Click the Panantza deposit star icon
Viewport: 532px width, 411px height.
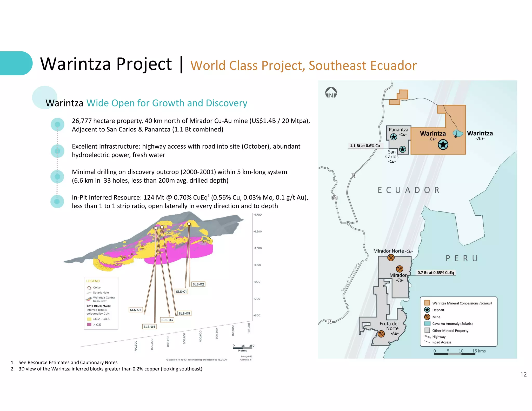pyautogui.click(x=394, y=137)
